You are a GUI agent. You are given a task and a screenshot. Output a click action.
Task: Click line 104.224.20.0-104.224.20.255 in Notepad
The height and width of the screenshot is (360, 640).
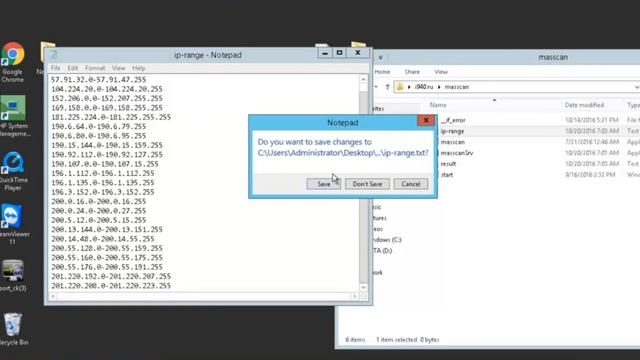pos(107,89)
